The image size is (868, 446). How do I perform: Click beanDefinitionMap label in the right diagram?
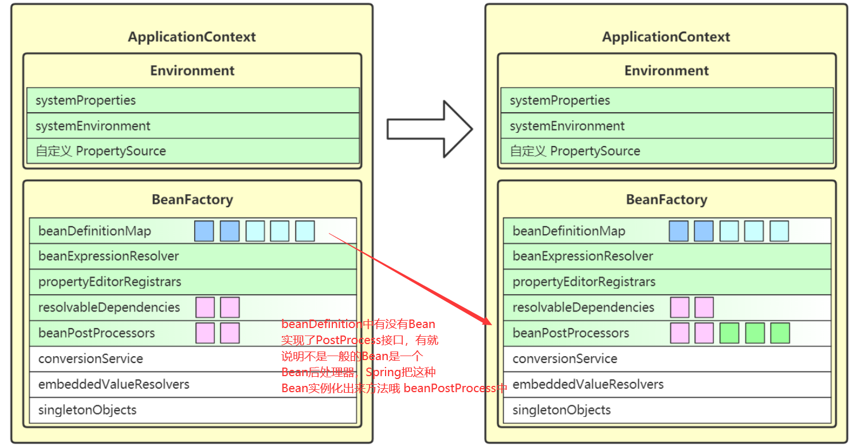tap(569, 231)
